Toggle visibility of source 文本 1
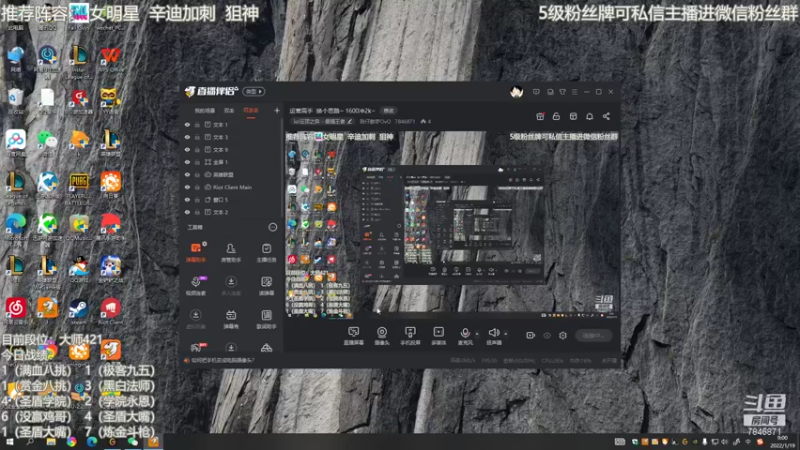 (187, 124)
